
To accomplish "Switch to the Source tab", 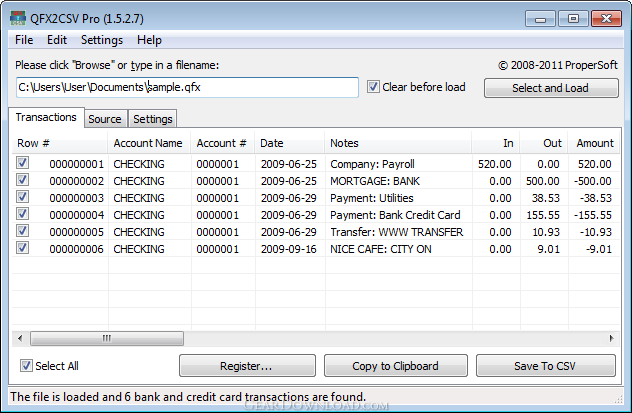I will (x=105, y=119).
